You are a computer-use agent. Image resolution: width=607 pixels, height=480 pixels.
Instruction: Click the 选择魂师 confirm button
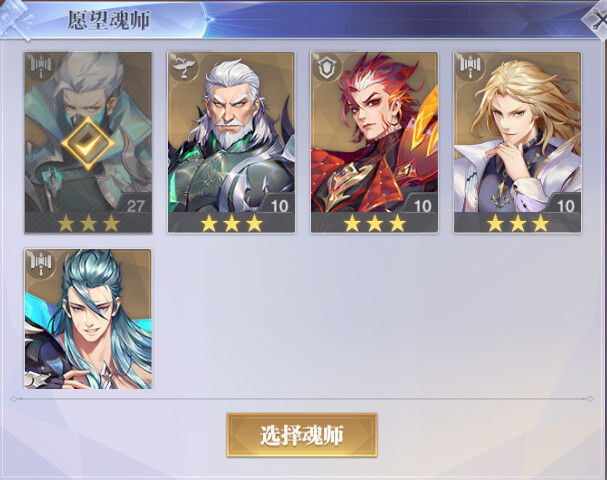pos(302,435)
